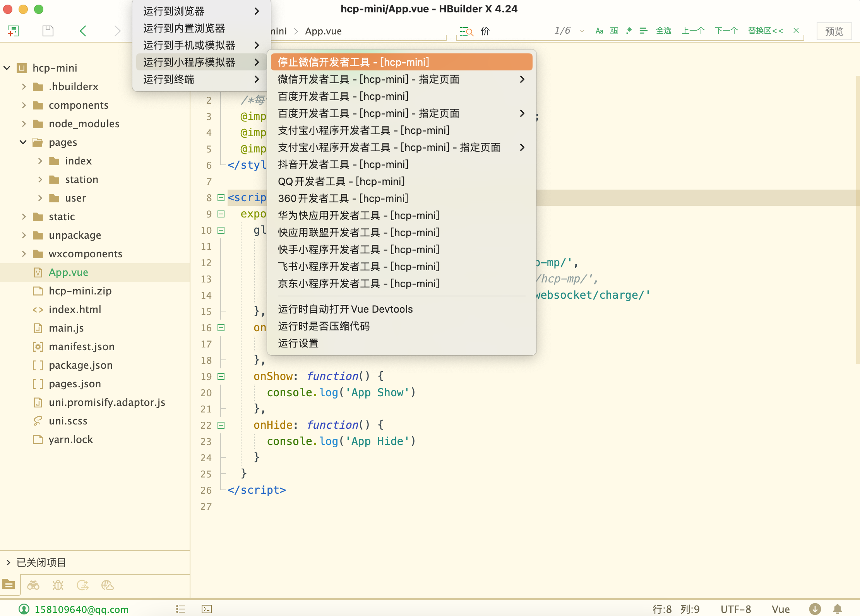860x616 pixels.
Task: Open pages.json file
Action: coord(75,384)
